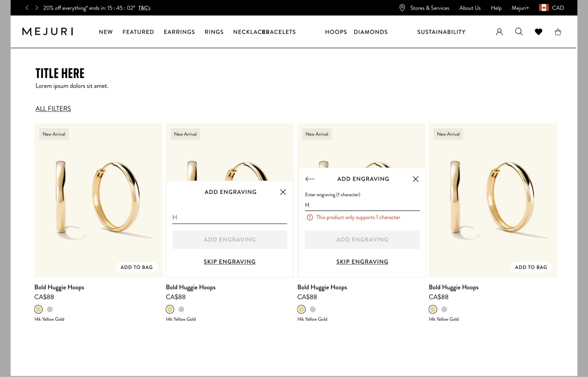This screenshot has height=377, width=588.
Task: Select silver swatch on first product
Action: [50, 309]
